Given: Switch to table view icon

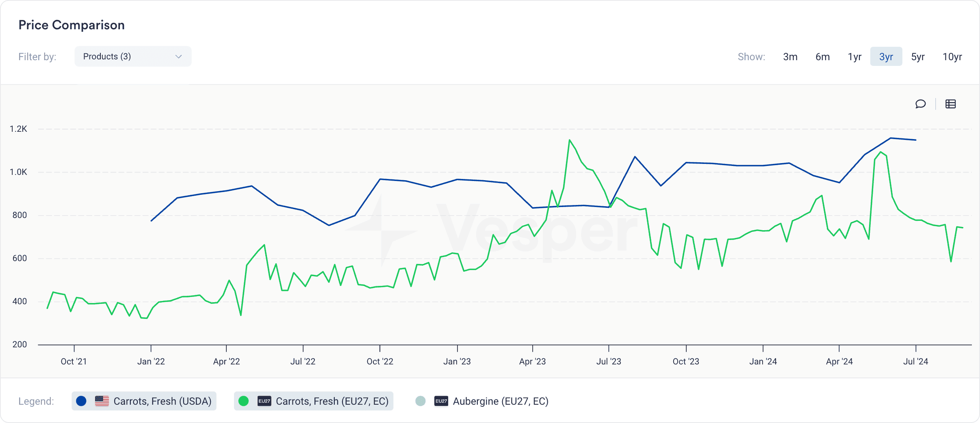Looking at the screenshot, I should [950, 104].
